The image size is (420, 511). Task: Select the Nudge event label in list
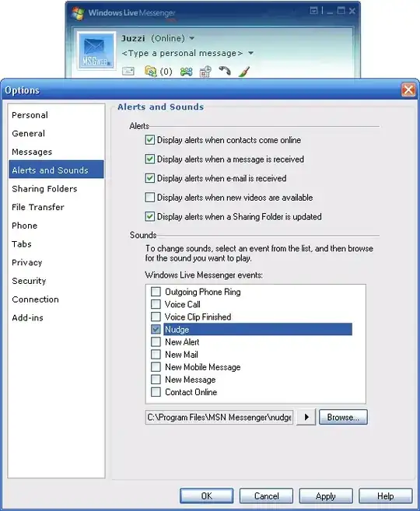[177, 330]
